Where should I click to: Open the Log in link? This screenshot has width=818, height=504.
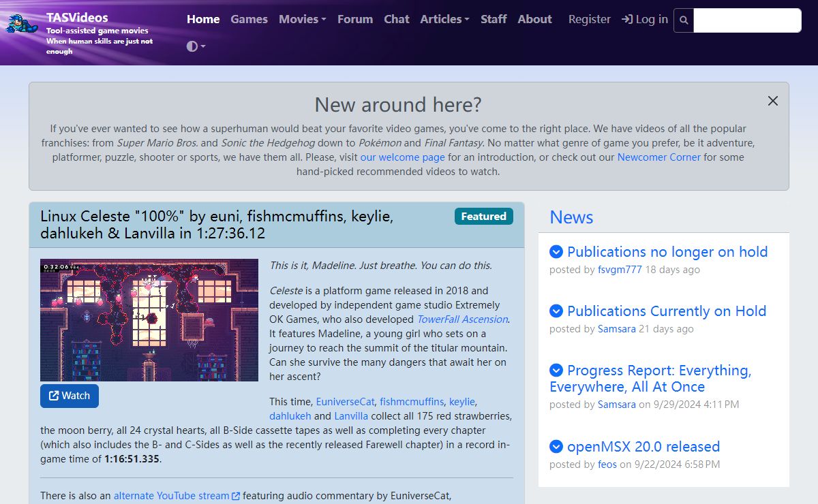tap(645, 19)
